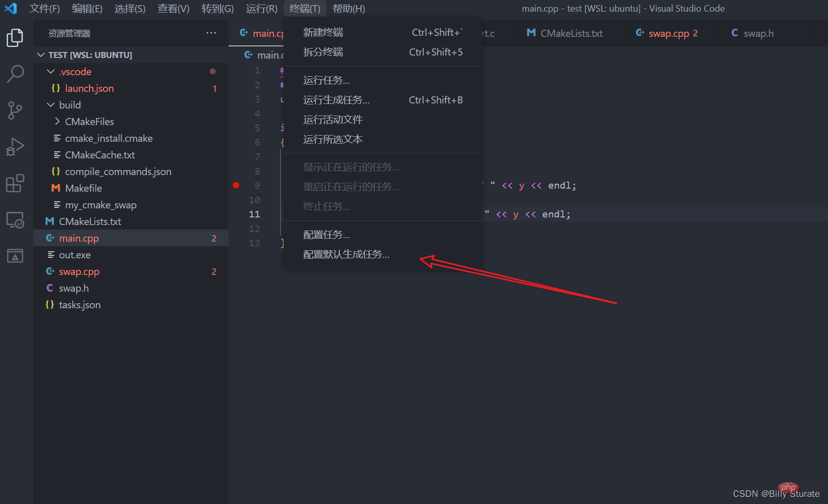Open the Search view icon
This screenshot has height=504, width=828.
pos(15,74)
